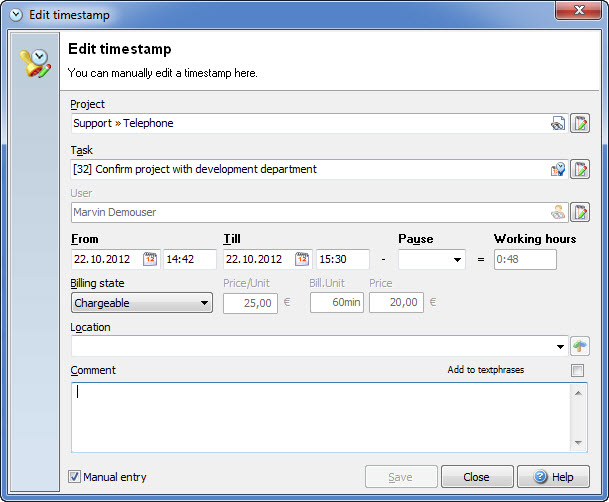Click the task picker icon in Task field

click(x=558, y=169)
